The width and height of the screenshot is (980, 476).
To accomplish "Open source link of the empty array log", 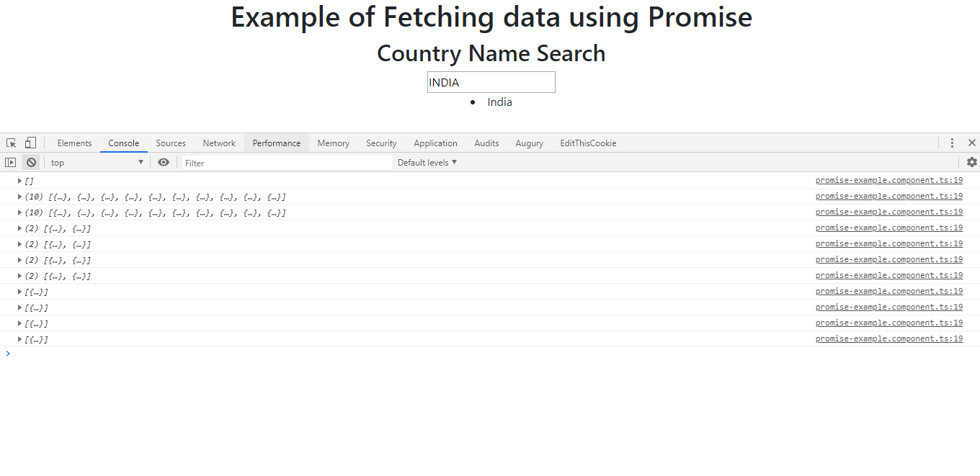I will point(888,180).
